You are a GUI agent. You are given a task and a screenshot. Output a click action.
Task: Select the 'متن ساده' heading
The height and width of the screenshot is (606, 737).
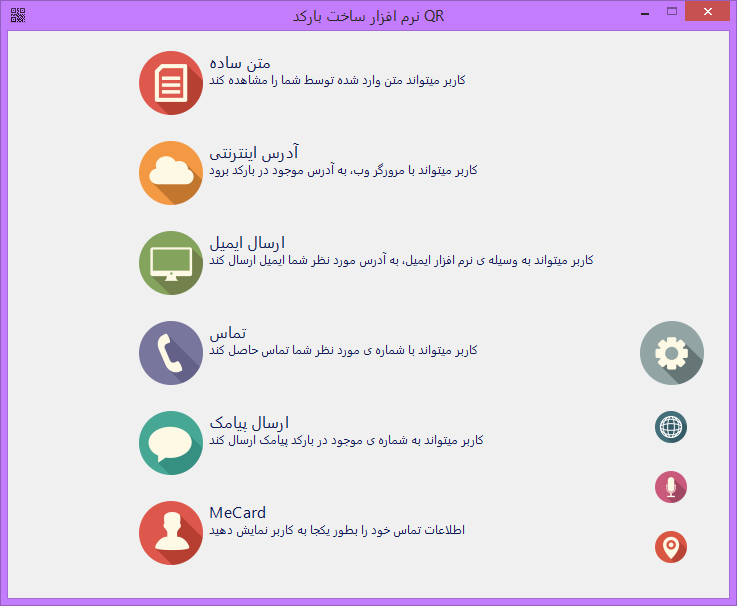[240, 63]
